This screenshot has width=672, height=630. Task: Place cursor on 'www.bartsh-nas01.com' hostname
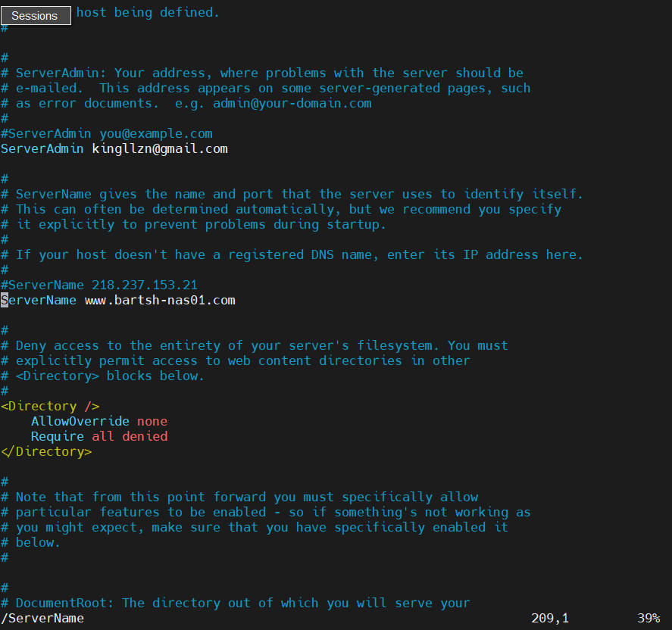(160, 300)
